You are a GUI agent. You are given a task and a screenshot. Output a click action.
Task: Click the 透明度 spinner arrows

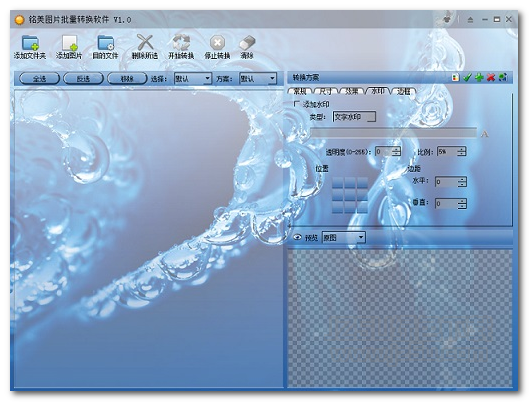coord(396,152)
